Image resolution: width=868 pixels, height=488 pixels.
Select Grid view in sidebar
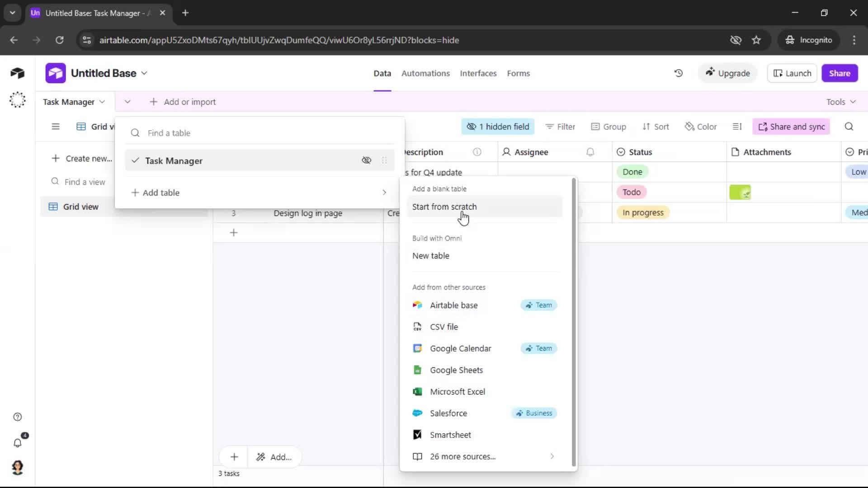[x=80, y=206]
